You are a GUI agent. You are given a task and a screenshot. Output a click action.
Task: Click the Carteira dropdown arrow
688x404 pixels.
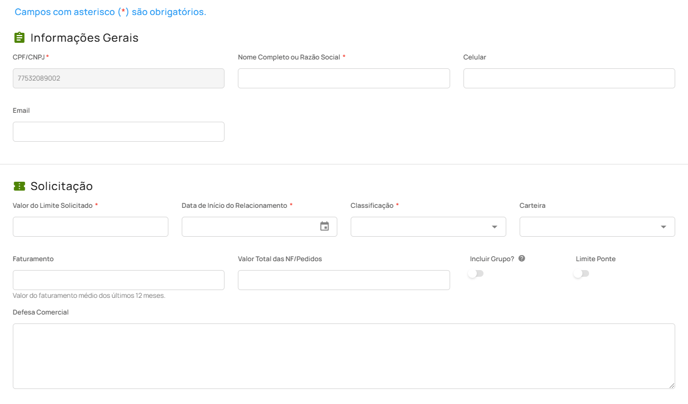tap(663, 227)
